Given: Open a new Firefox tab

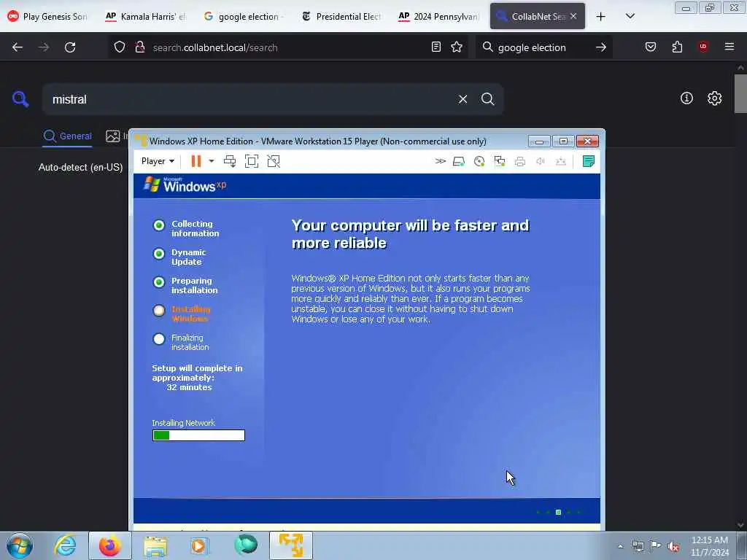Looking at the screenshot, I should pyautogui.click(x=601, y=17).
